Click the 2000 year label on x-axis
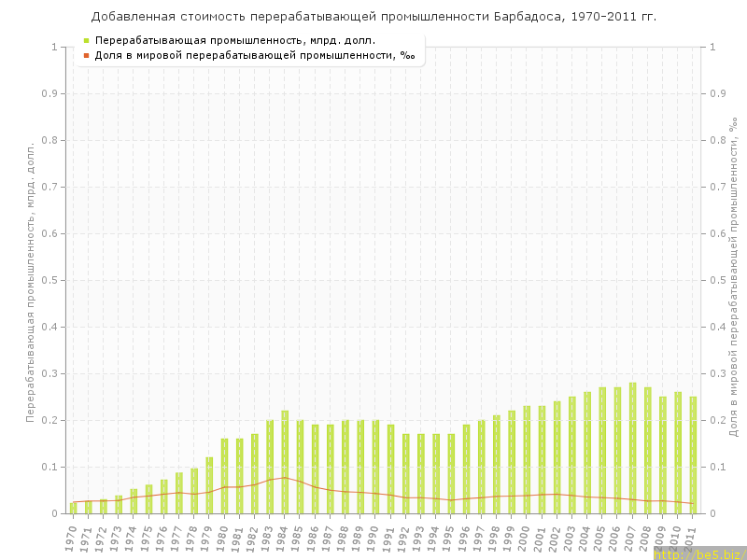The width and height of the screenshot is (747, 560). click(525, 536)
